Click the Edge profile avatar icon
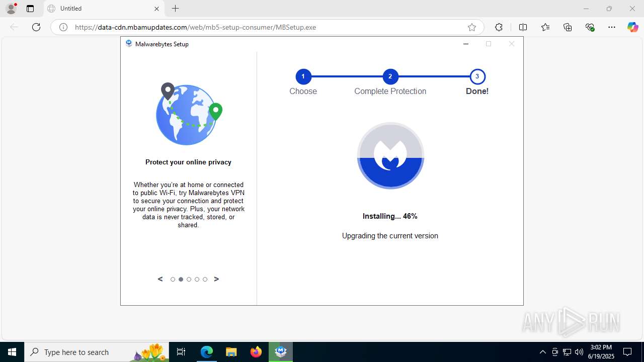Screen dimensions: 644x362 pos(11,9)
